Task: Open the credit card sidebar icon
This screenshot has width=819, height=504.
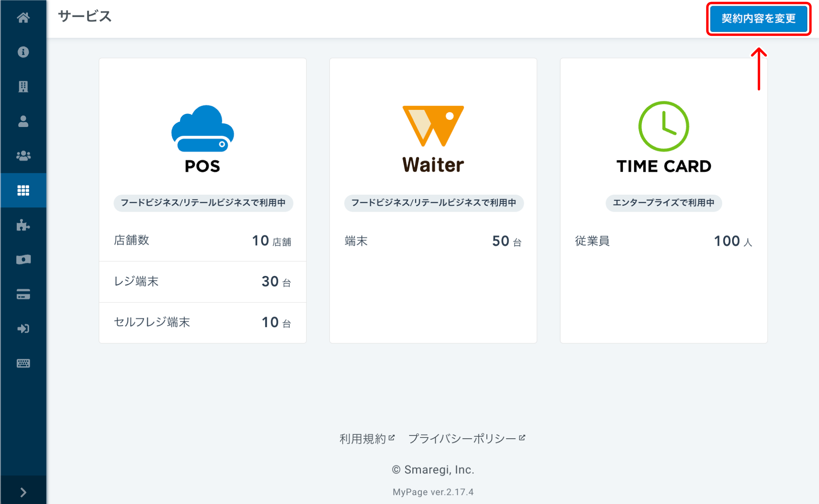Action: [23, 294]
